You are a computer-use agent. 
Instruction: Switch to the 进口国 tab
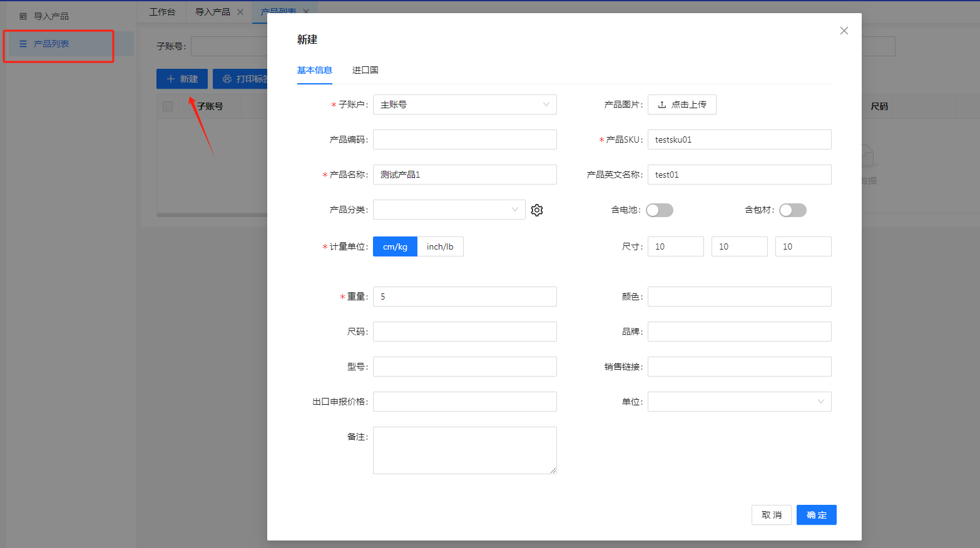(365, 70)
